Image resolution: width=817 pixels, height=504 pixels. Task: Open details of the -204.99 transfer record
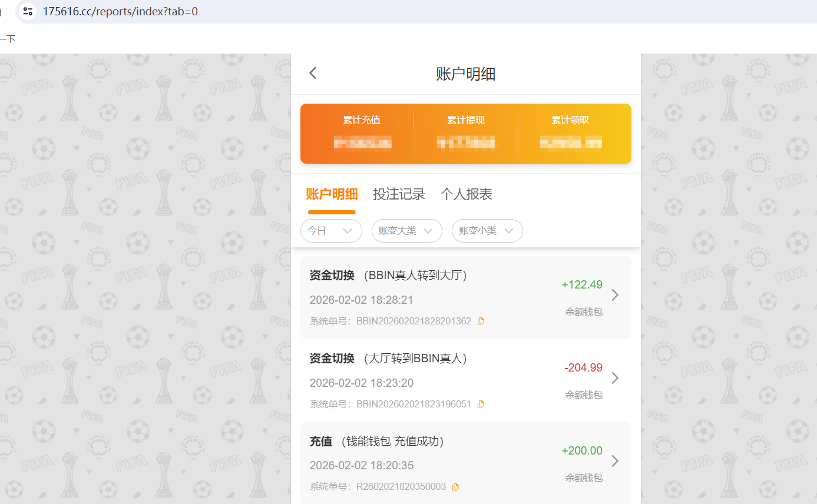[615, 378]
